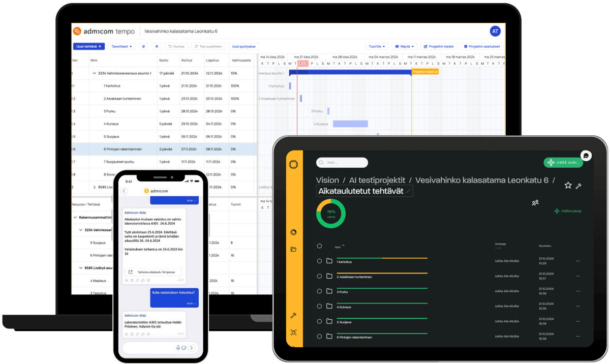610x364 pixels.
Task: Click the scan-frame icon in tablet sidebar
Action: coord(293,332)
